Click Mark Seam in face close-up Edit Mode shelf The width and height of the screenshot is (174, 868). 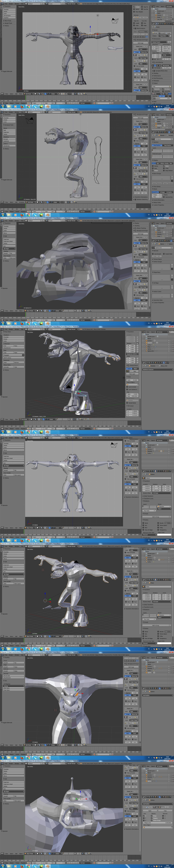click(13, 688)
